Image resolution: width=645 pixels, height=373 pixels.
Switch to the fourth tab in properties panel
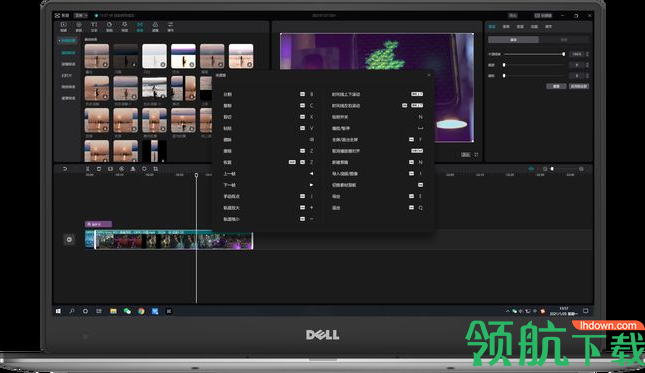(x=534, y=26)
